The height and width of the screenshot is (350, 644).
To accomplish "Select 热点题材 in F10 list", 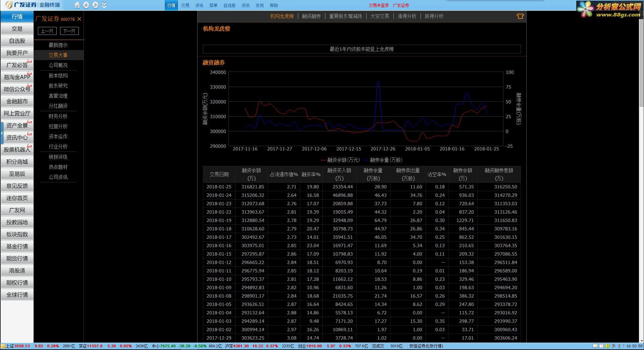I will pos(58,167).
